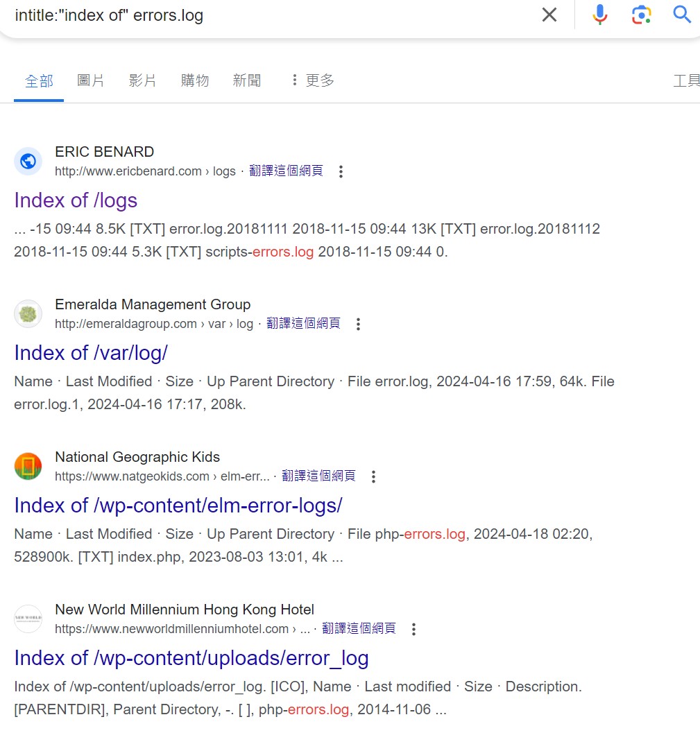Open options menu for ericbenard.com result

[341, 171]
